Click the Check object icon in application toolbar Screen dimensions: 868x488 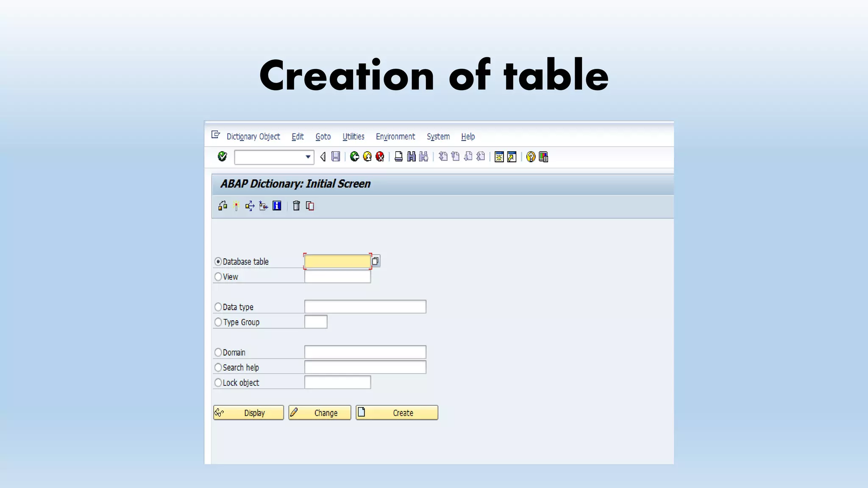(x=223, y=206)
